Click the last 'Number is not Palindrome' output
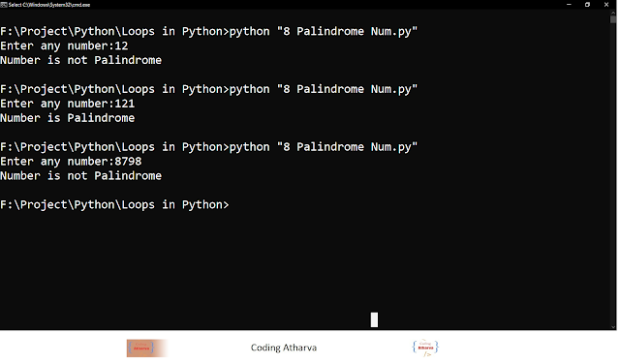The height and width of the screenshot is (364, 620). [x=81, y=175]
